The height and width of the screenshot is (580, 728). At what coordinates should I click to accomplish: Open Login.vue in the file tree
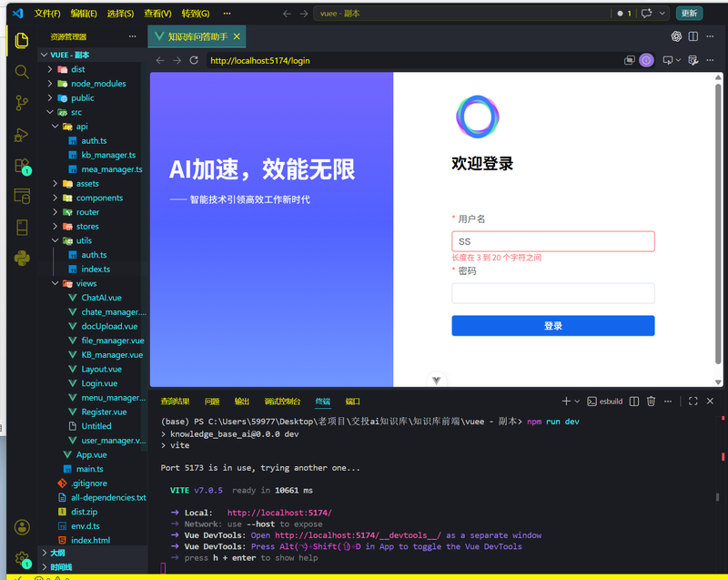coord(99,383)
